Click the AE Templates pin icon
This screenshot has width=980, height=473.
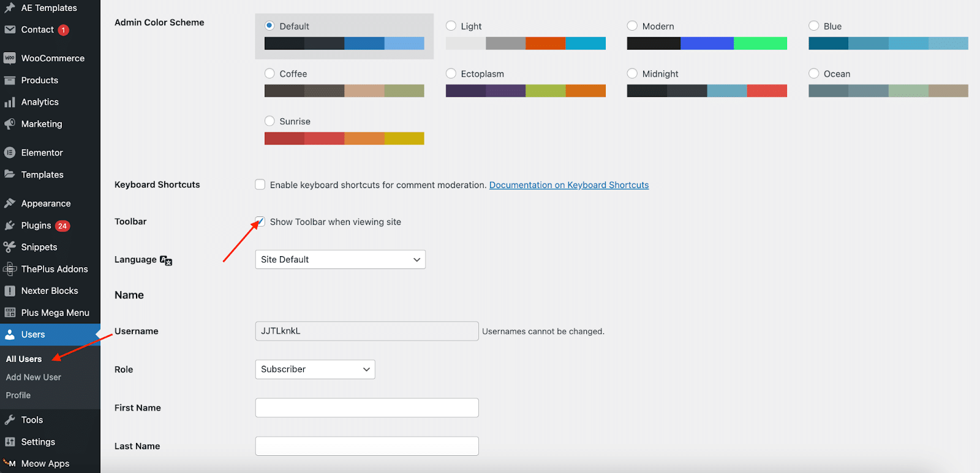point(10,8)
